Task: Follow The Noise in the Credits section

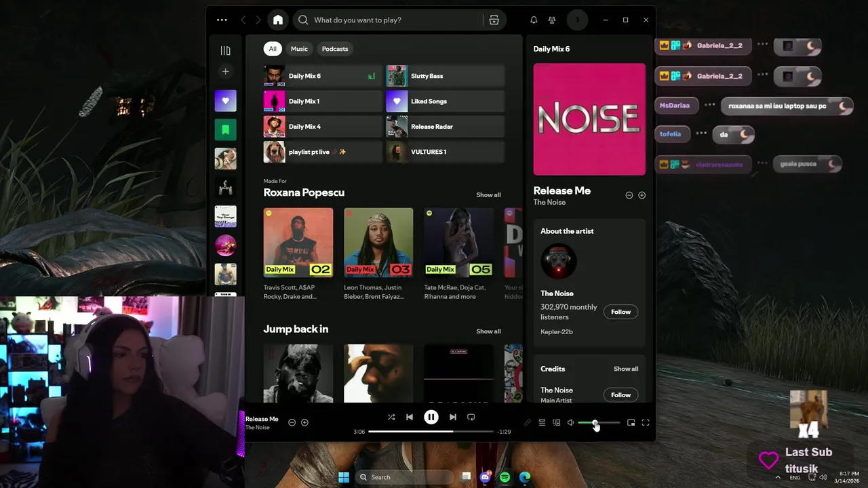Action: click(620, 395)
